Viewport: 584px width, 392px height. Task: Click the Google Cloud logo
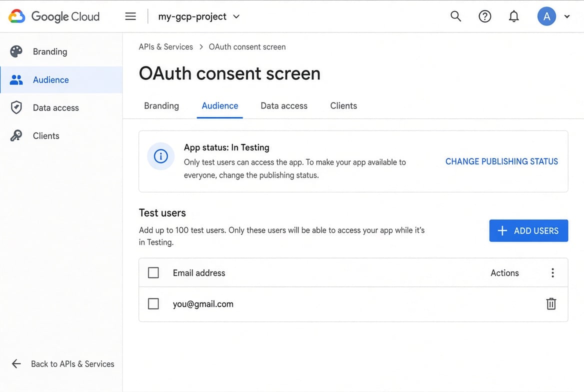(x=54, y=16)
